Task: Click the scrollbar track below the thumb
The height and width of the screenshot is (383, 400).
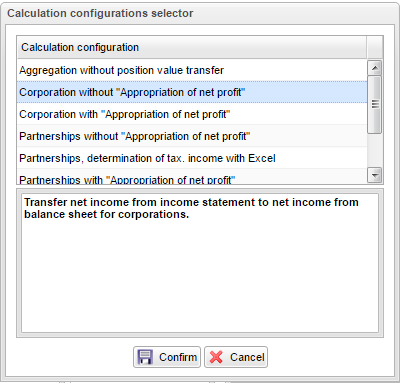Action: [x=375, y=151]
